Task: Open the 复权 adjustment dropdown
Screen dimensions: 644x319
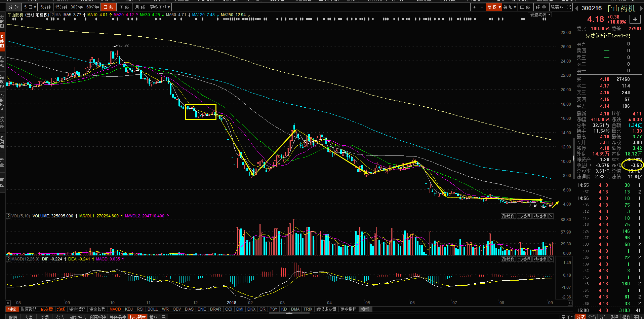Action: 494,7
